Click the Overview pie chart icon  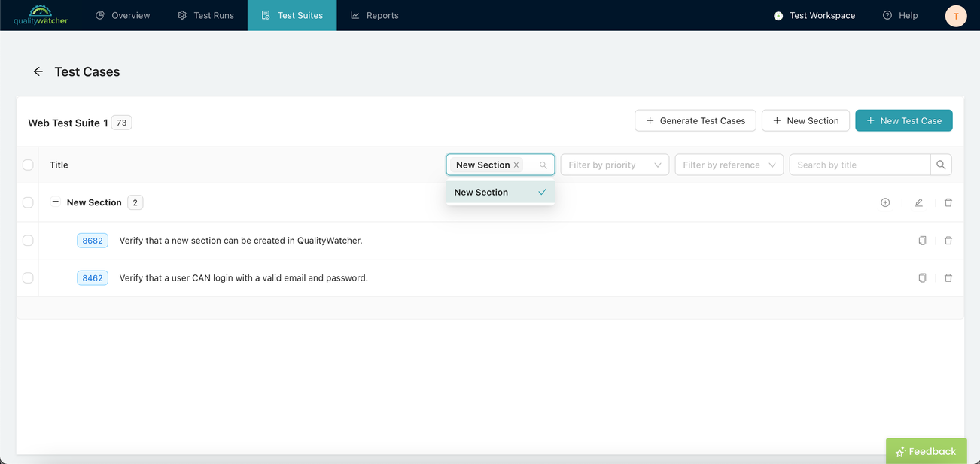pyautogui.click(x=100, y=15)
